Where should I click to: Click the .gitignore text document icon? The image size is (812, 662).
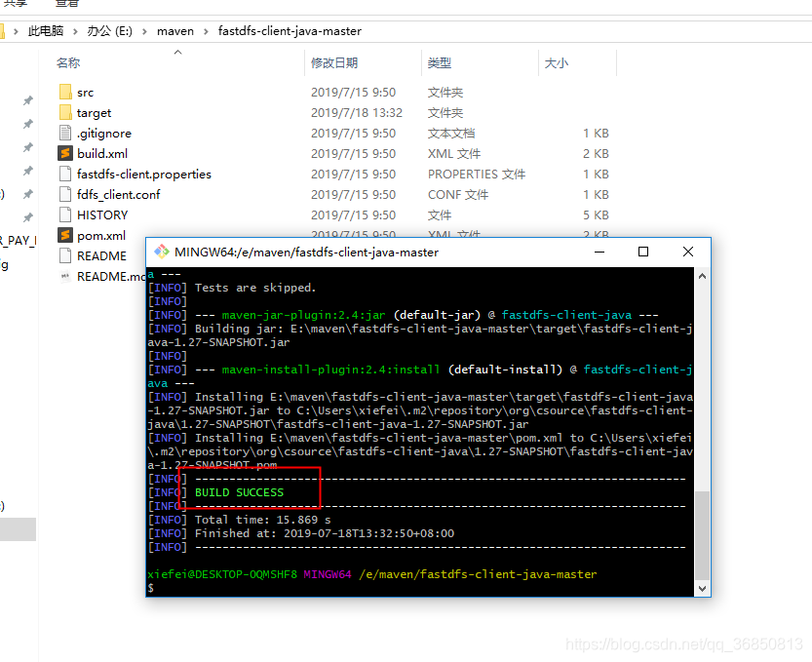(64, 133)
